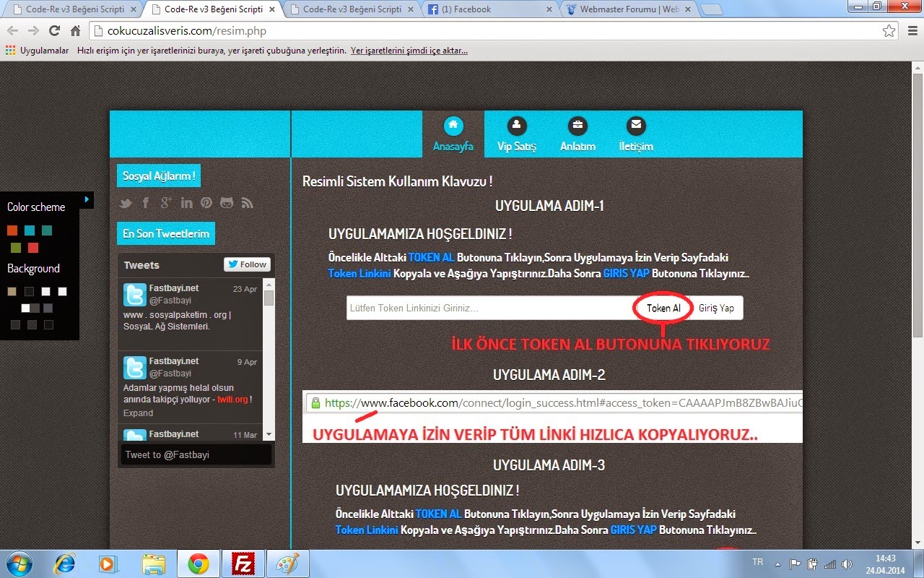Viewport: 924px width, 578px height.
Task: Expand the Color scheme side panel arrow
Action: point(86,200)
